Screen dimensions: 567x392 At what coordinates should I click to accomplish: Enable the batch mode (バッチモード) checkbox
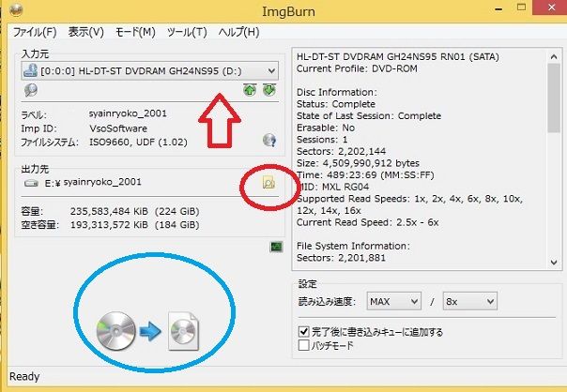[x=304, y=345]
